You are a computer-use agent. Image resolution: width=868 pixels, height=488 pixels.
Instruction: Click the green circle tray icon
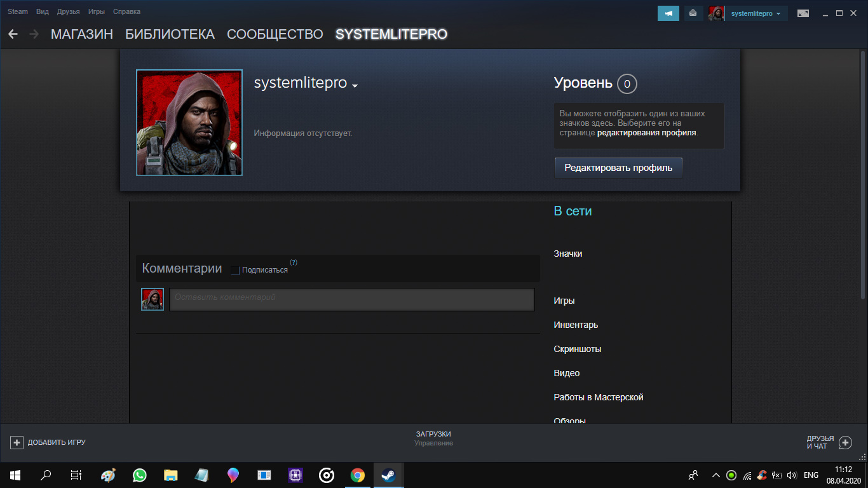(x=731, y=475)
